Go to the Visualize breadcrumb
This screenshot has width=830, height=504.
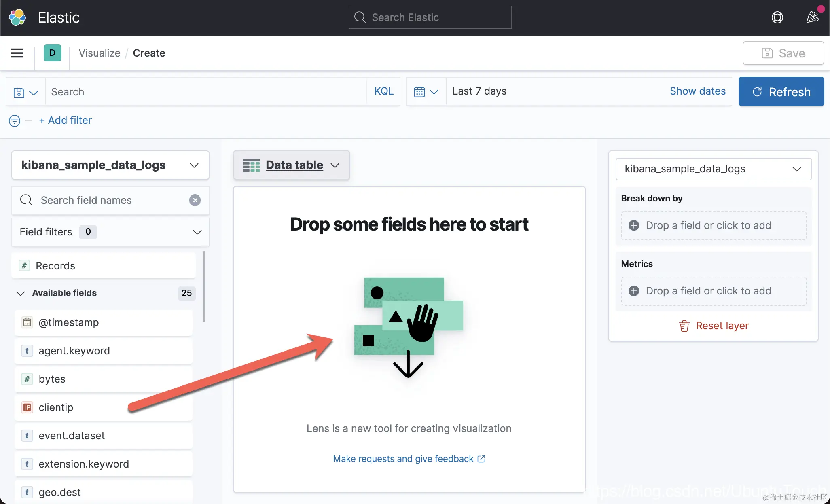tap(100, 53)
